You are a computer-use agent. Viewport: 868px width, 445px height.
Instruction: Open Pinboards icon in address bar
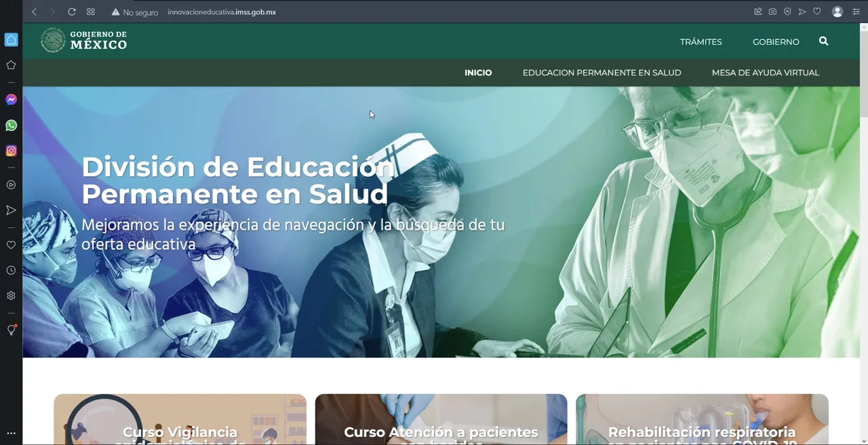pos(758,12)
